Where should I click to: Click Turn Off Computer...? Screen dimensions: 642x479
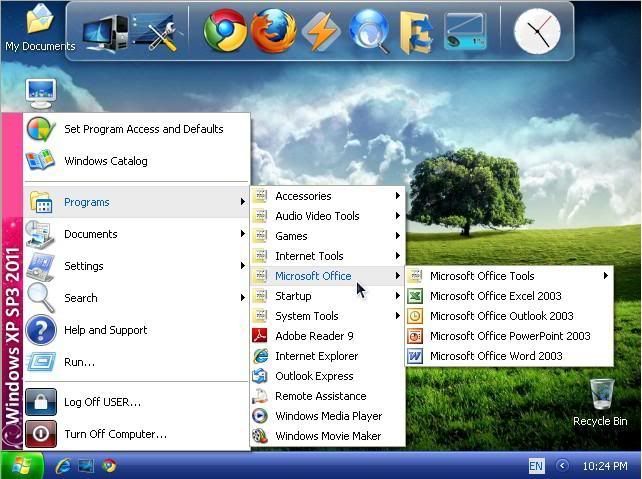pyautogui.click(x=136, y=434)
